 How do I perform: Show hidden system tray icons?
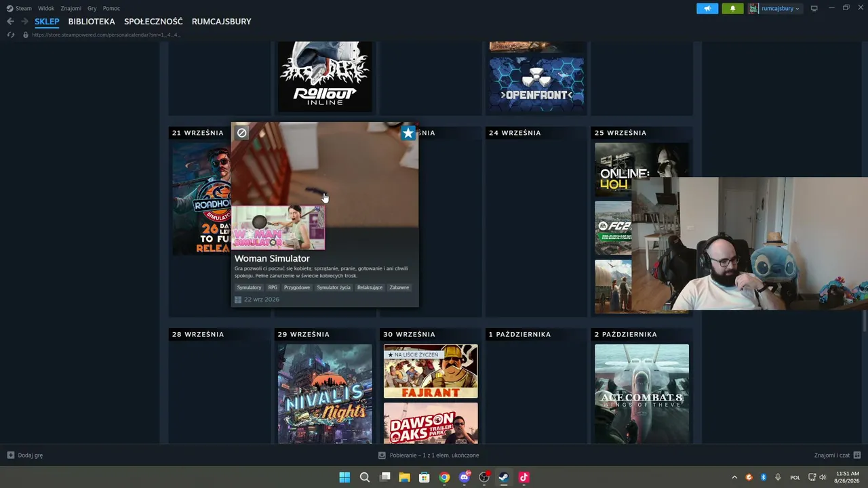(x=734, y=477)
